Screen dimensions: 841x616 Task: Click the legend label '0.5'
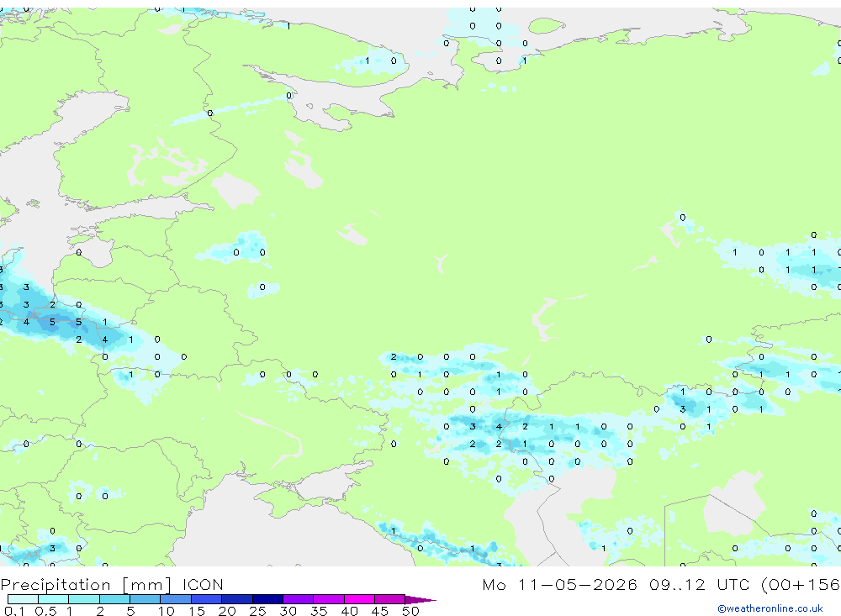click(45, 611)
